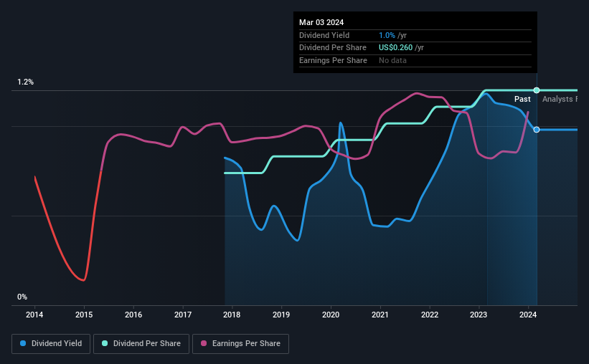Click the 0% y-axis label
This screenshot has height=364, width=589.
click(22, 297)
